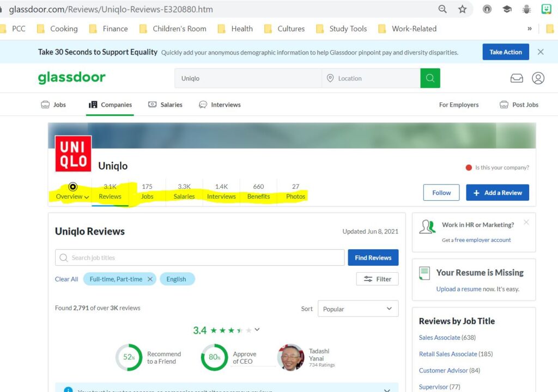Open the inbox tray icon
The height and width of the screenshot is (392, 558).
coord(517,78)
